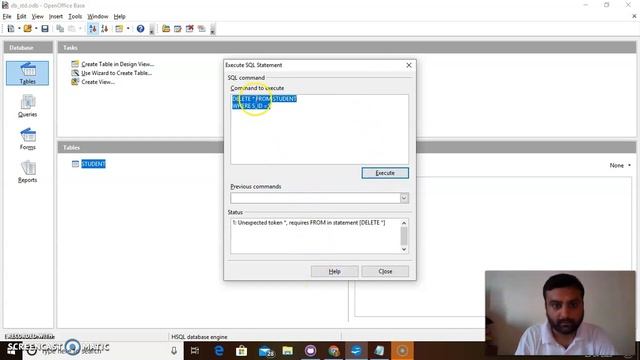Click the Status scrollbar down arrow
The height and width of the screenshot is (360, 640).
coord(404,249)
